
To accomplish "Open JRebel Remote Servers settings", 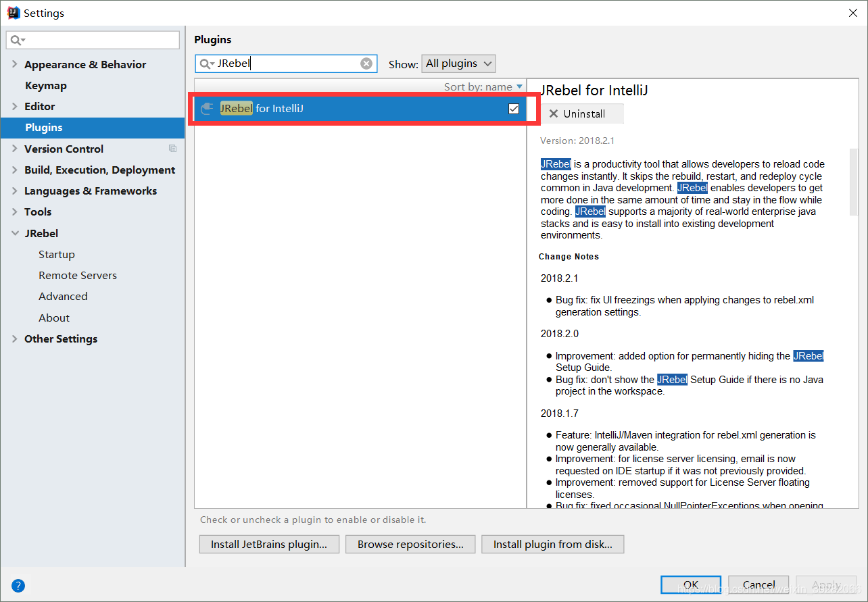I will click(78, 275).
